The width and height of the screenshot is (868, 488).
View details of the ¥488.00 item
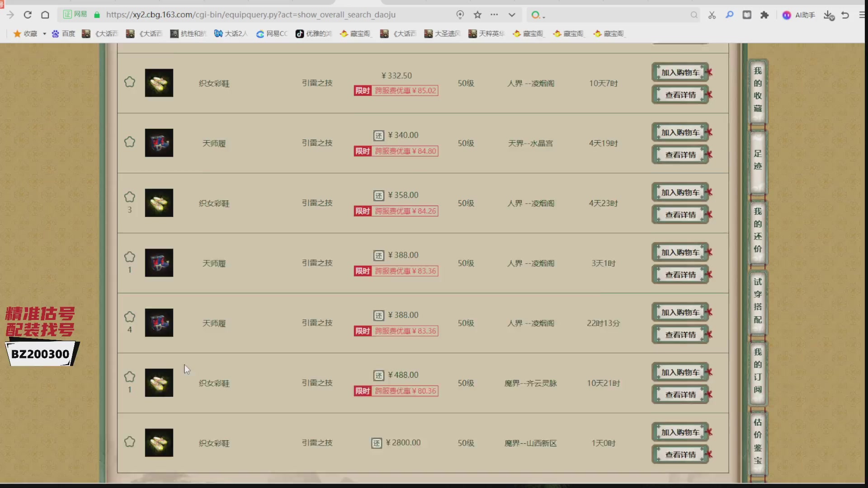tap(680, 395)
